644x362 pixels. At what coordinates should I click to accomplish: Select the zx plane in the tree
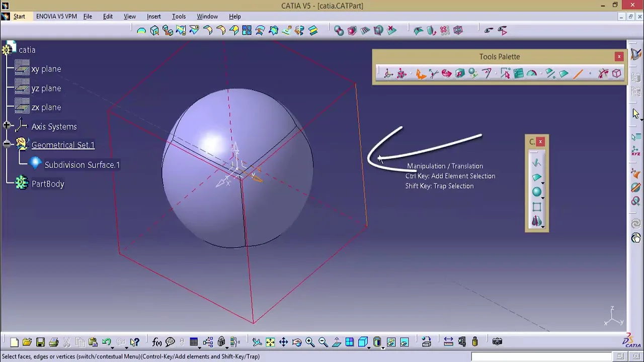pos(46,108)
